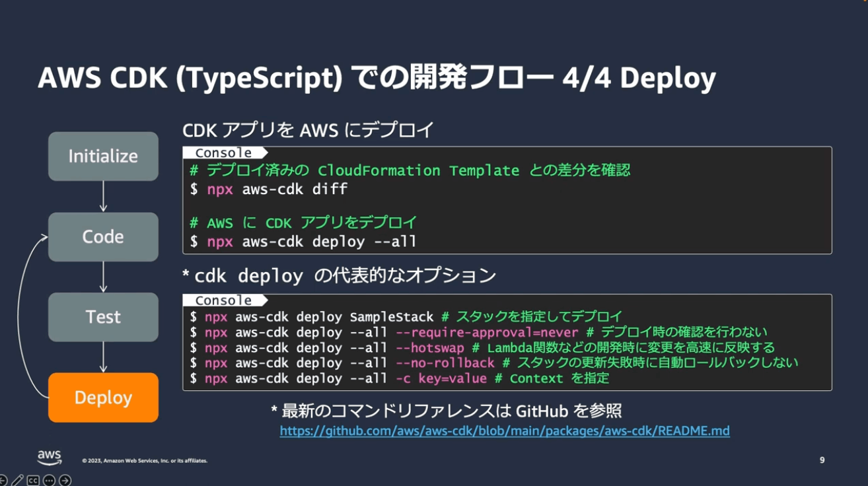Click the Initialize flow step box
Viewport: 868px width, 486px height.
pos(103,156)
